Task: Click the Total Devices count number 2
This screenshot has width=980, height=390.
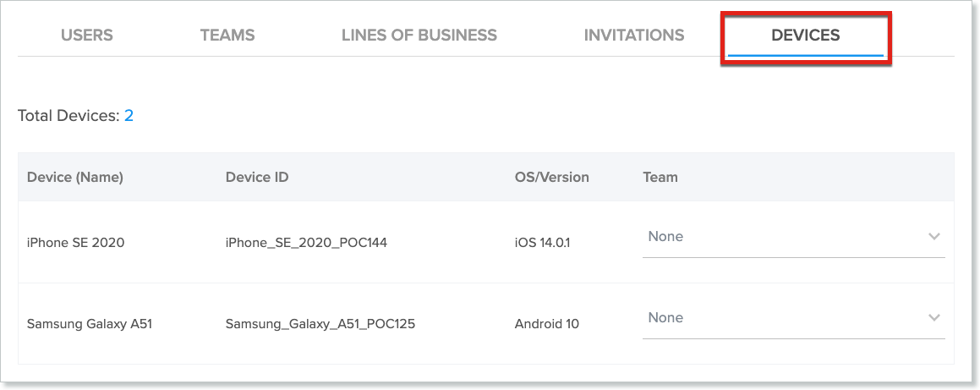Action: tap(129, 116)
